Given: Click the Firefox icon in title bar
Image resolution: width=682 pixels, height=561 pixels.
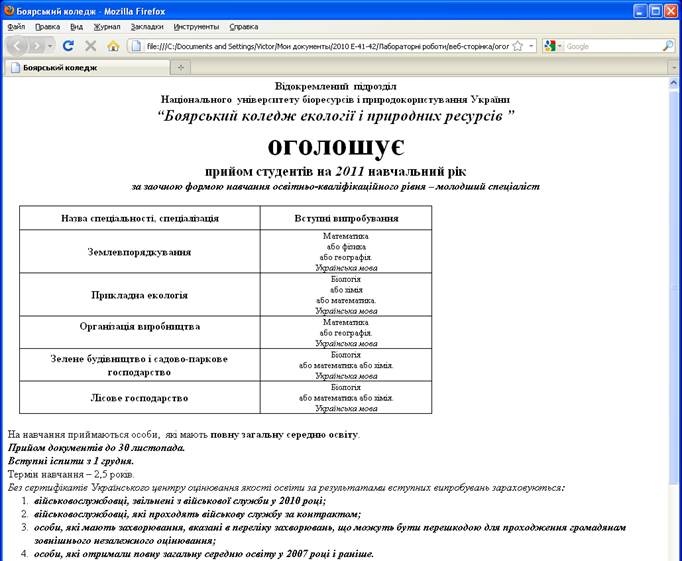Looking at the screenshot, I should tap(9, 10).
